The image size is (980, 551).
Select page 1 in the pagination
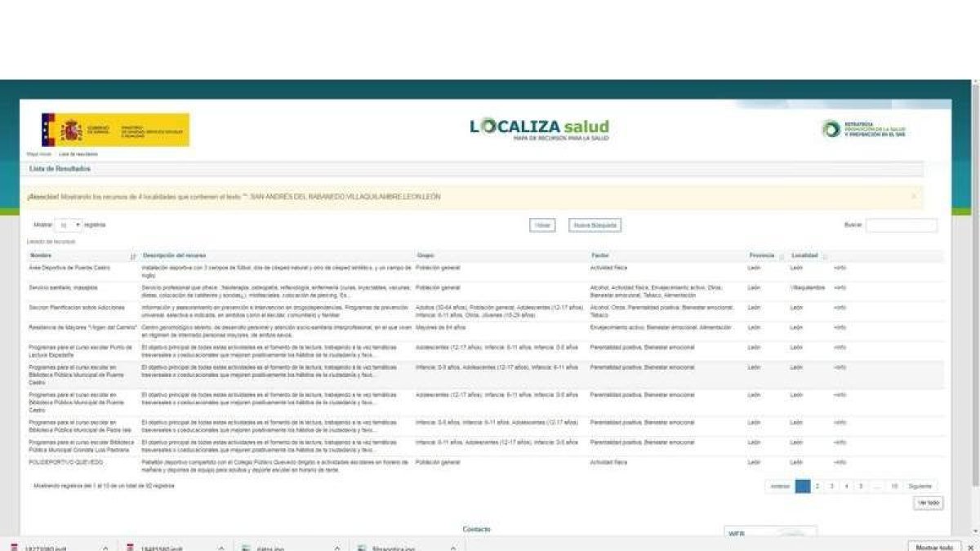click(x=803, y=486)
